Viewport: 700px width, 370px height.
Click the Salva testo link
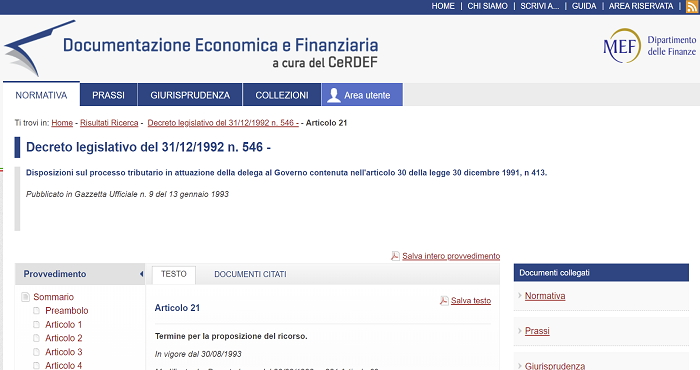point(471,301)
